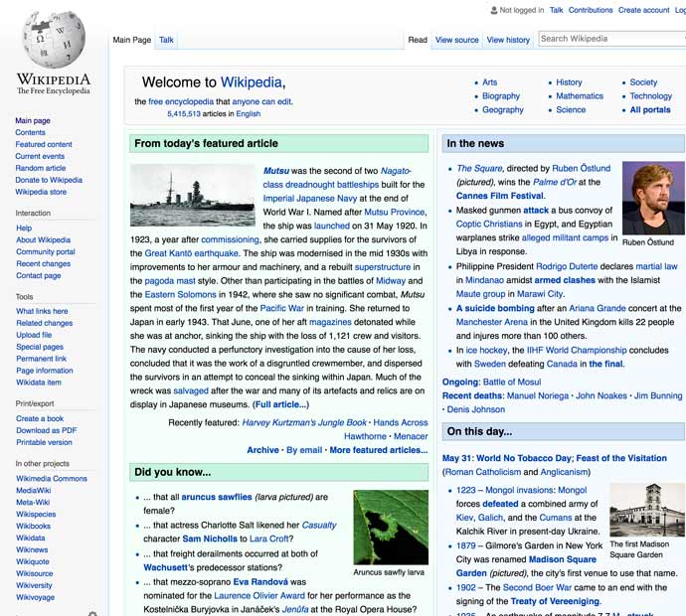Viewport: 686px width, 616px height.
Task: Select the Read tab
Action: click(x=418, y=40)
